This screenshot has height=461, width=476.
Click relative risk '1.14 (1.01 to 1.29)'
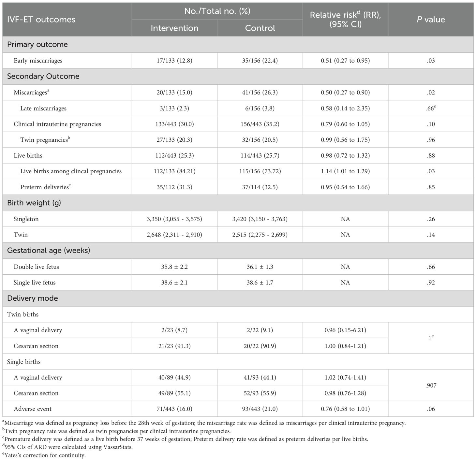click(345, 171)
